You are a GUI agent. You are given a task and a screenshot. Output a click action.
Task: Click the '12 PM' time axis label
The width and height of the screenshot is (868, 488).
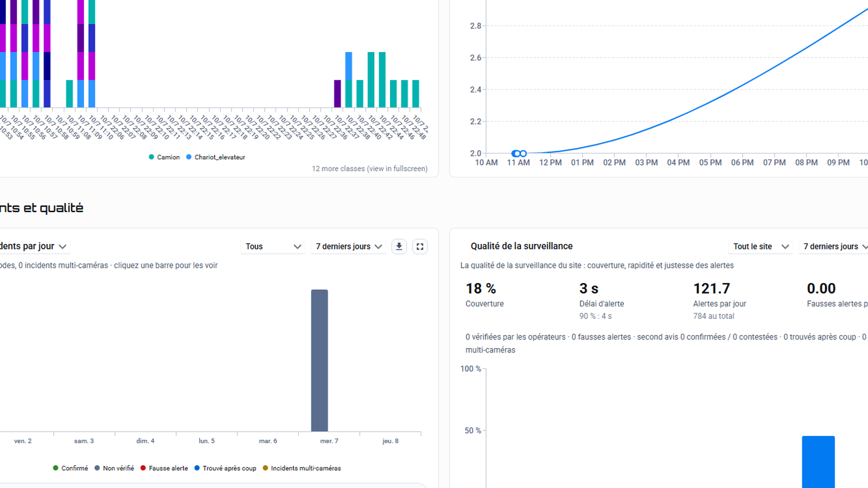(551, 163)
